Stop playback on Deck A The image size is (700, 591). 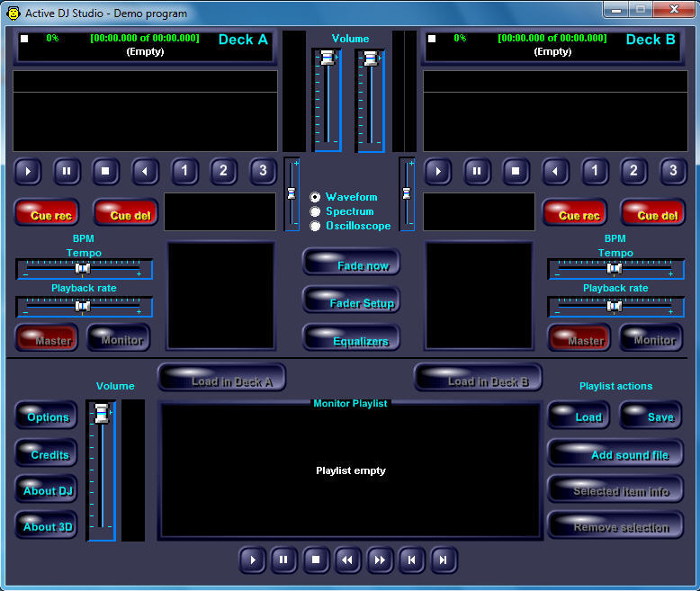coord(105,172)
